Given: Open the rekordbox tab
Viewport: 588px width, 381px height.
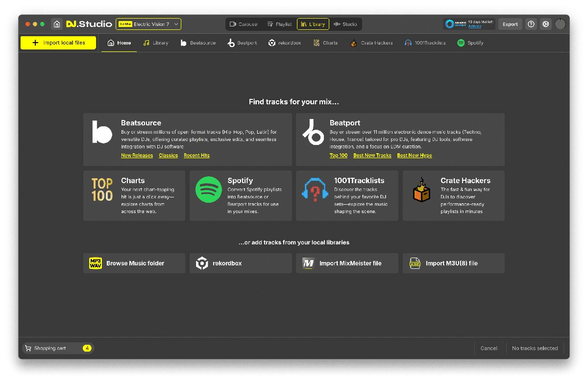Looking at the screenshot, I should tap(285, 43).
